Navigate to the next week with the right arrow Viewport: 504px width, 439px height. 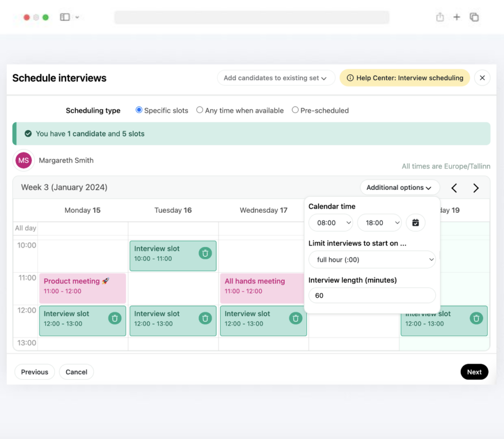(x=475, y=188)
